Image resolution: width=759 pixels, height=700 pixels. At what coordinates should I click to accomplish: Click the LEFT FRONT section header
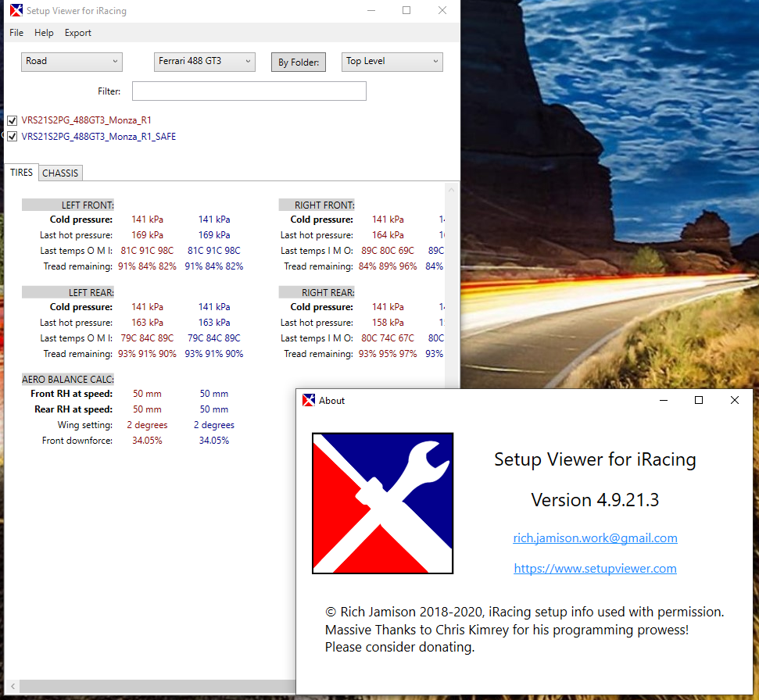pos(68,205)
